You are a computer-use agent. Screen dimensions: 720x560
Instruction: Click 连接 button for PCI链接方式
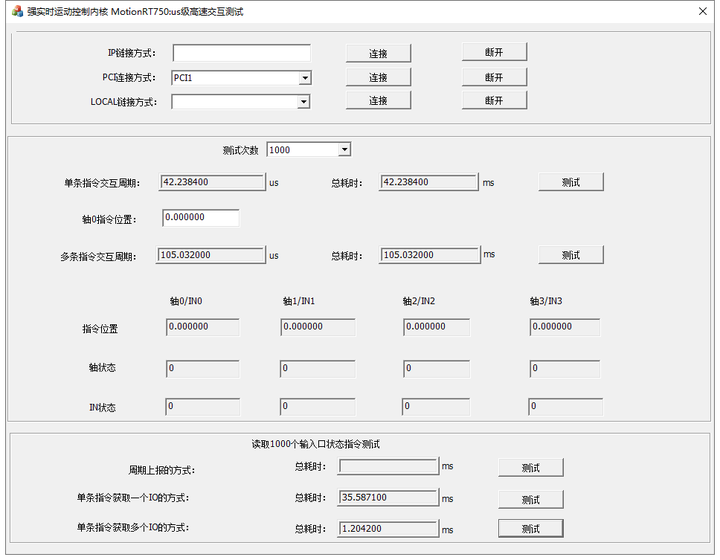click(378, 77)
